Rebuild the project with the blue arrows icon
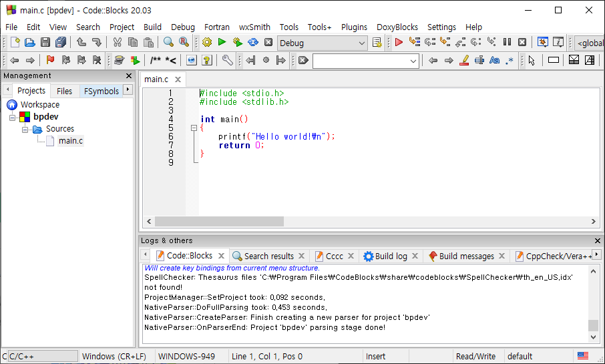Image resolution: width=605 pixels, height=364 pixels. pos(252,42)
